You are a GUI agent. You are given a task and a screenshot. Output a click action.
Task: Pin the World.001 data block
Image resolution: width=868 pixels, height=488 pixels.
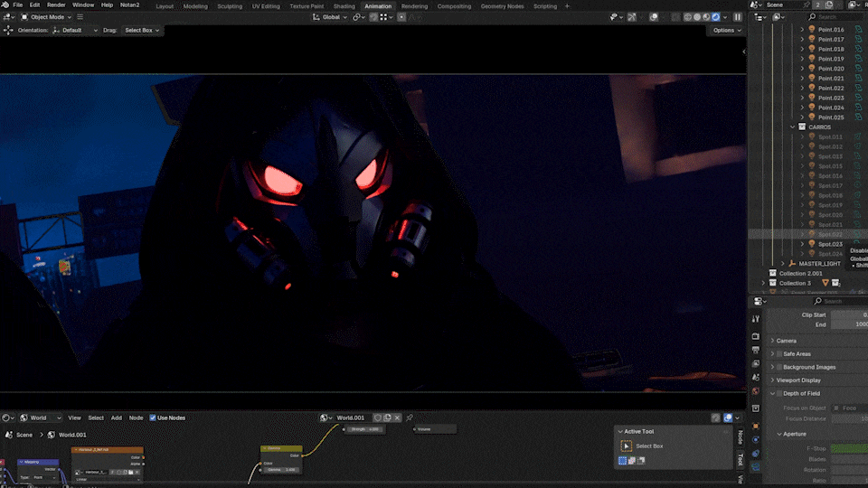[410, 418]
